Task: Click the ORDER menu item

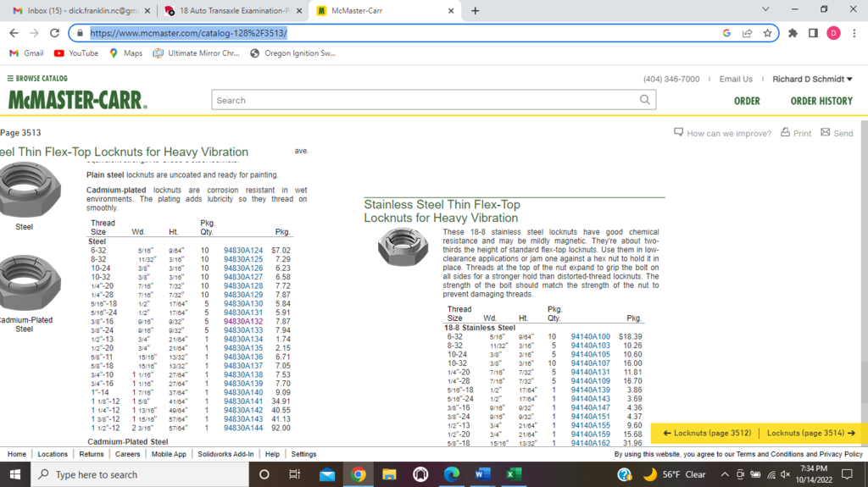Action: pyautogui.click(x=747, y=101)
